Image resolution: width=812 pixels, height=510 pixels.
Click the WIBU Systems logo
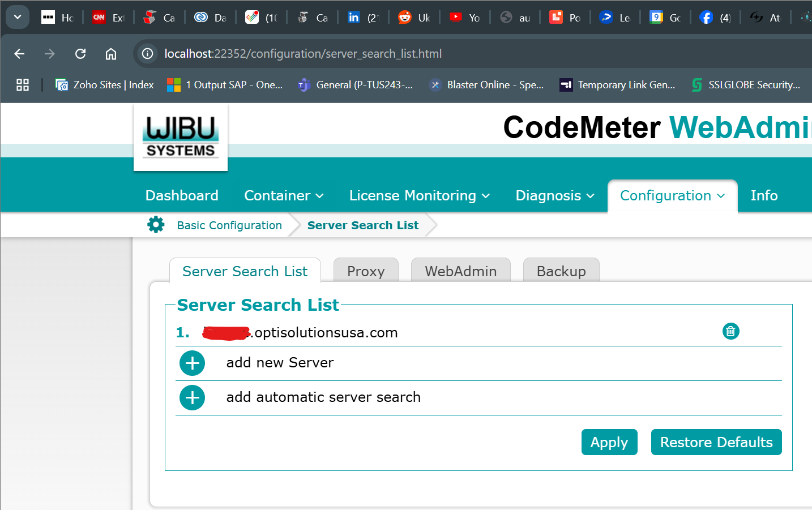tap(181, 138)
